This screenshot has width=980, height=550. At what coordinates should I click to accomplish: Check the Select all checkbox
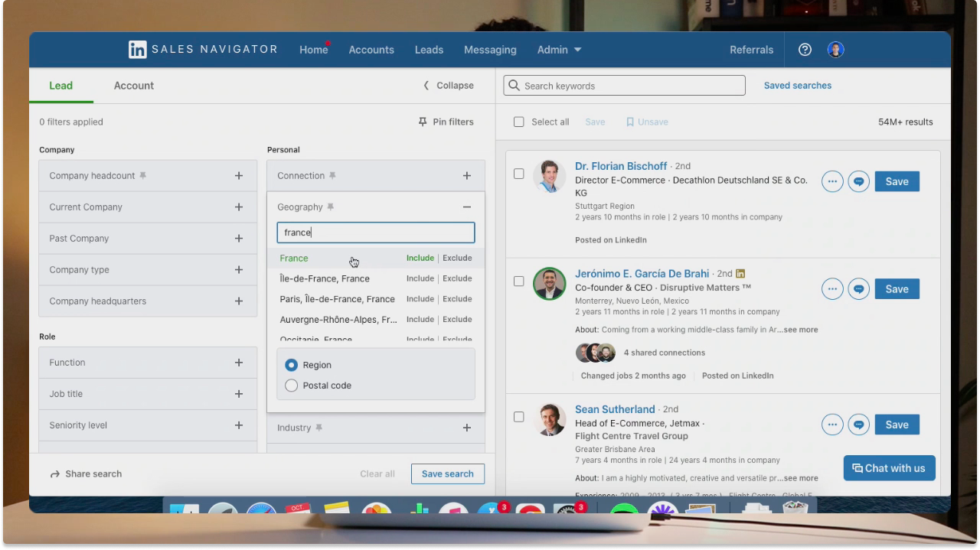click(519, 122)
